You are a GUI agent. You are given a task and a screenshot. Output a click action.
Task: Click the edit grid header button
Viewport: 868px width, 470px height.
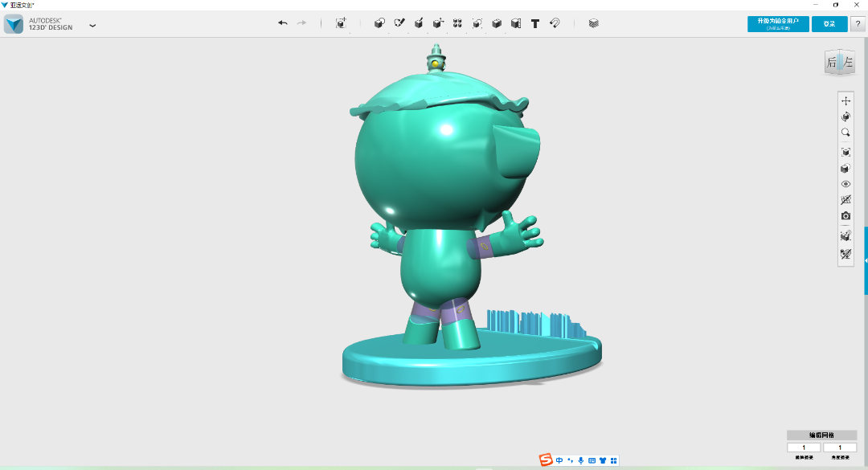click(822, 435)
